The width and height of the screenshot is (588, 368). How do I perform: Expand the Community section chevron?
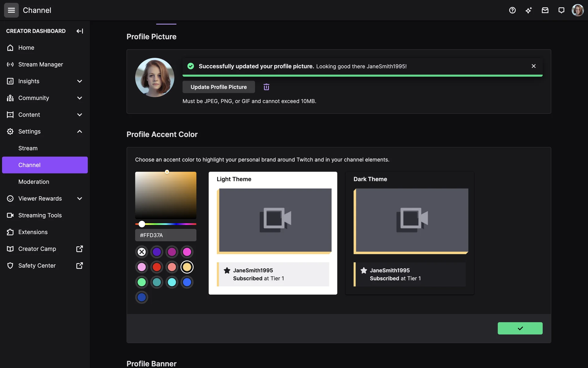[x=80, y=98]
